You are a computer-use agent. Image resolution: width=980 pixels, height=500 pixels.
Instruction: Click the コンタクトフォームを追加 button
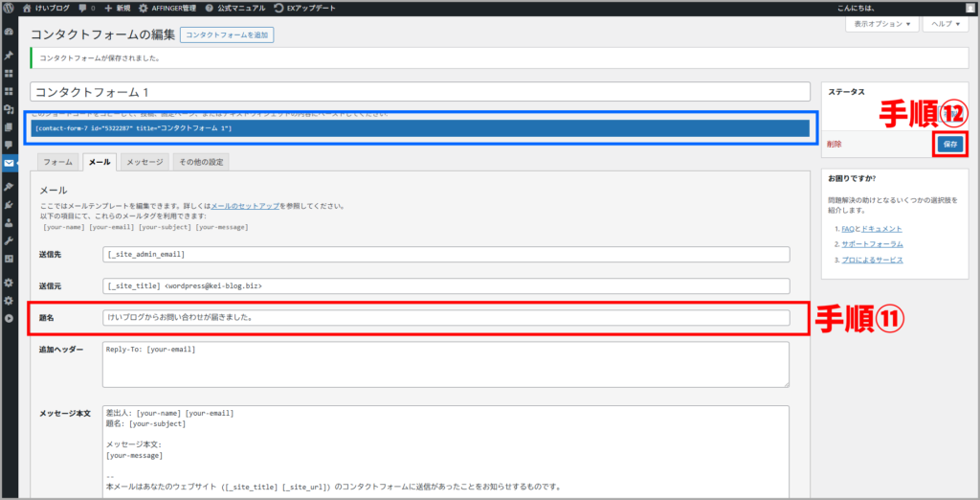(227, 35)
